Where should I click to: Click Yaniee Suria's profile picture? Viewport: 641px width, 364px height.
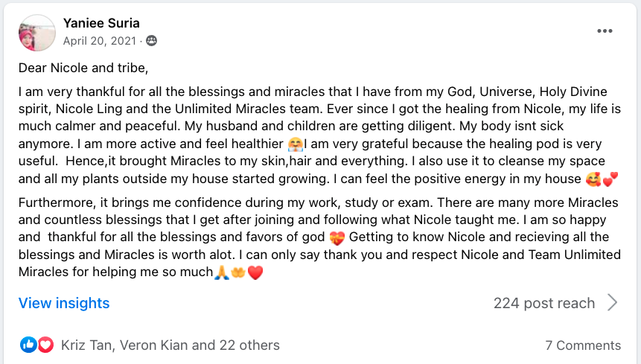pos(36,33)
